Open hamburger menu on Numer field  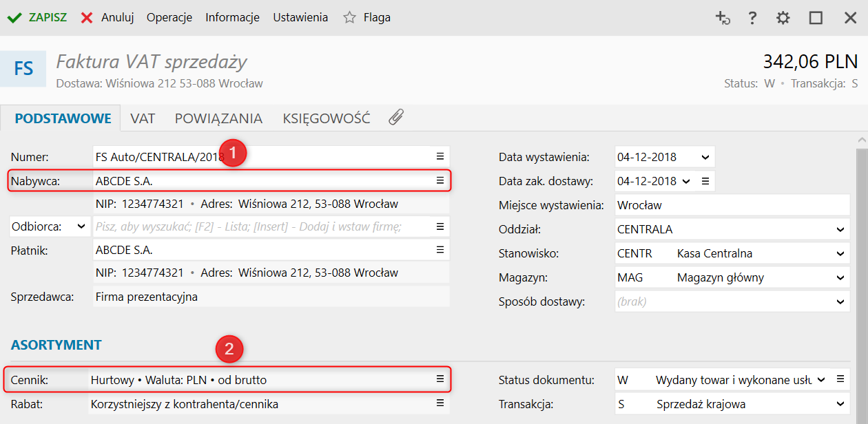point(440,157)
